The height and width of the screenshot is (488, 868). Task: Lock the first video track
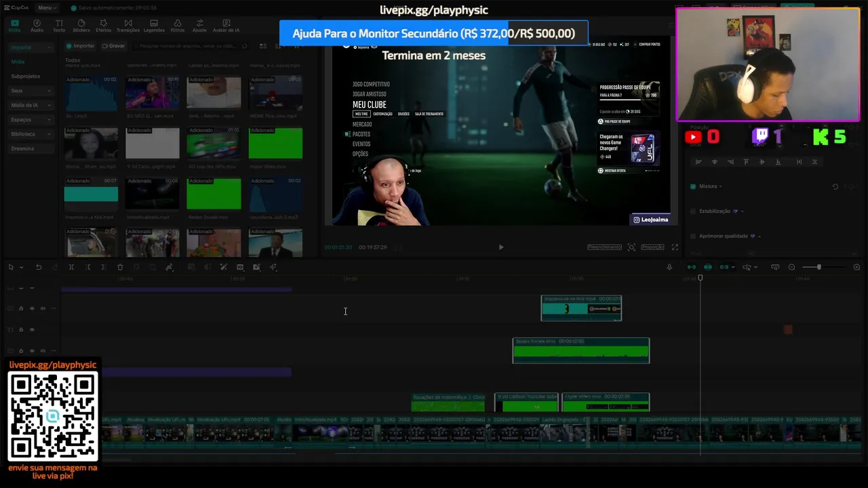click(x=21, y=308)
